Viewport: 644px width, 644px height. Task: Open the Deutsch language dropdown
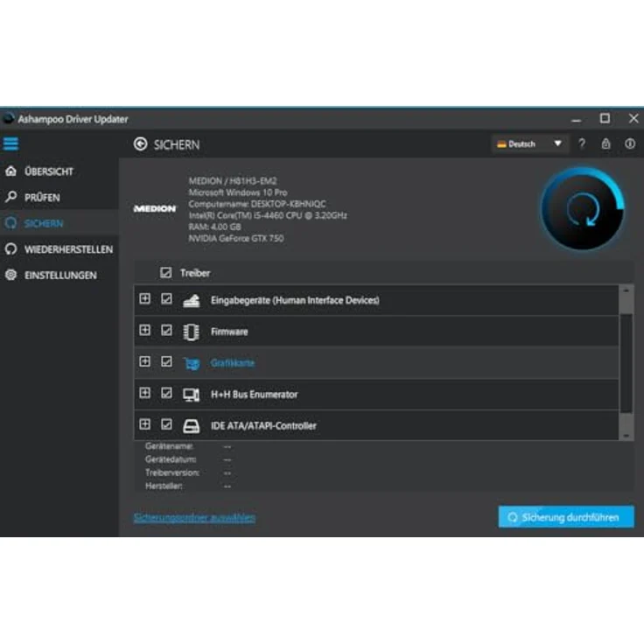pos(530,143)
